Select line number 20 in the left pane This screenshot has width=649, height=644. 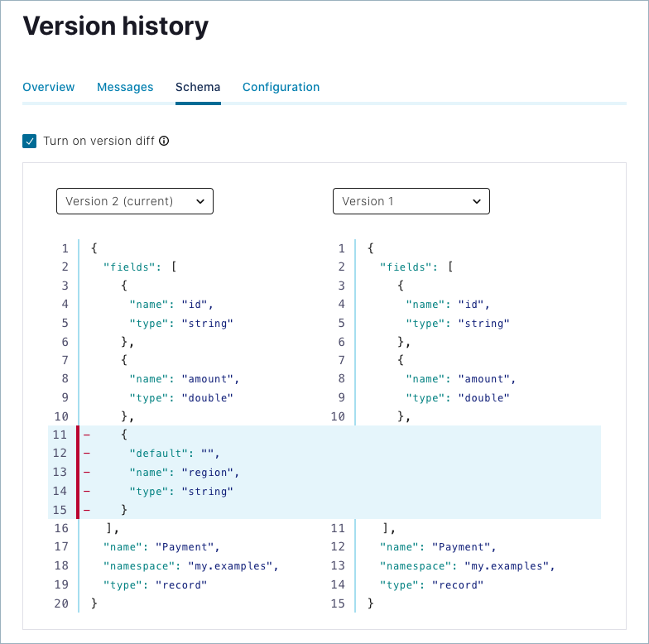click(61, 603)
